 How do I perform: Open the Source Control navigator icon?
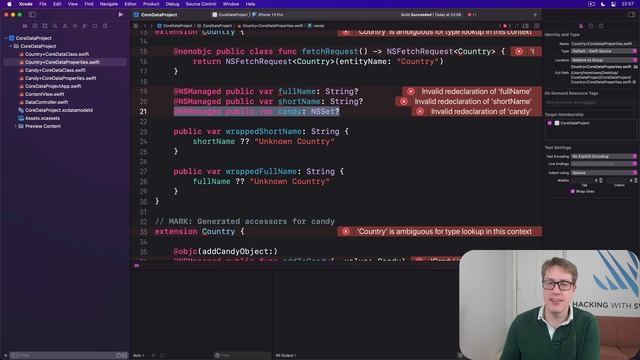click(35, 26)
